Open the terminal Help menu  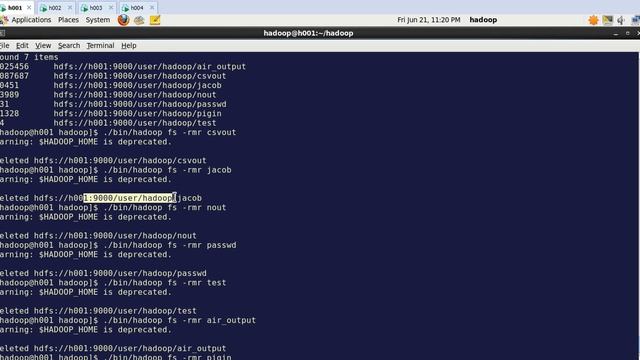click(x=129, y=46)
